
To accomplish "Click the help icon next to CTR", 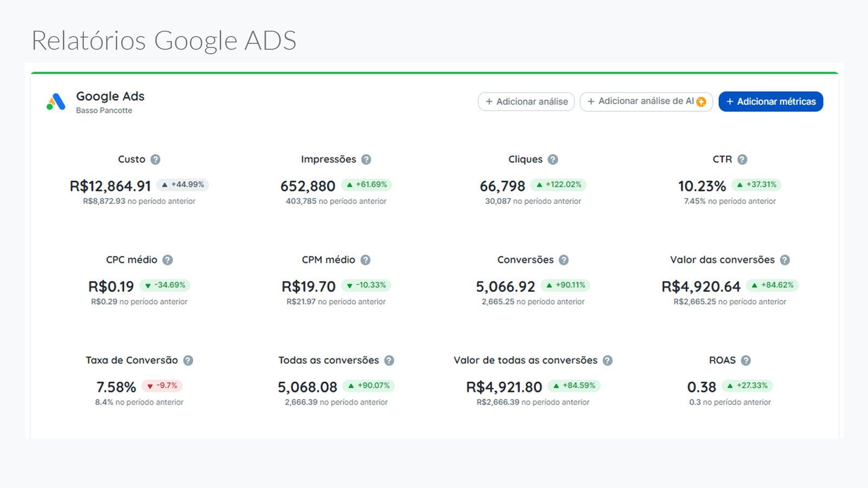I will click(x=742, y=159).
